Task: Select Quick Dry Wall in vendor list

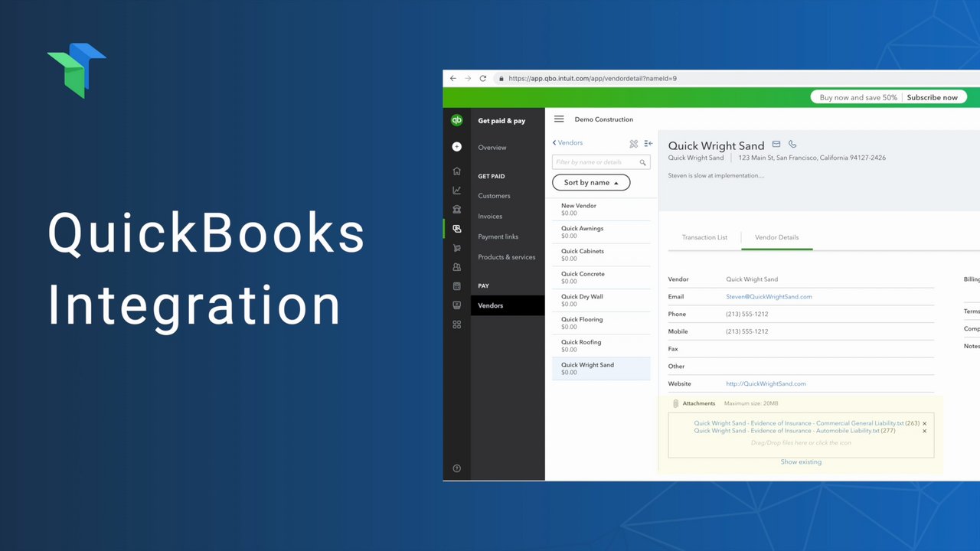Action: pos(602,300)
